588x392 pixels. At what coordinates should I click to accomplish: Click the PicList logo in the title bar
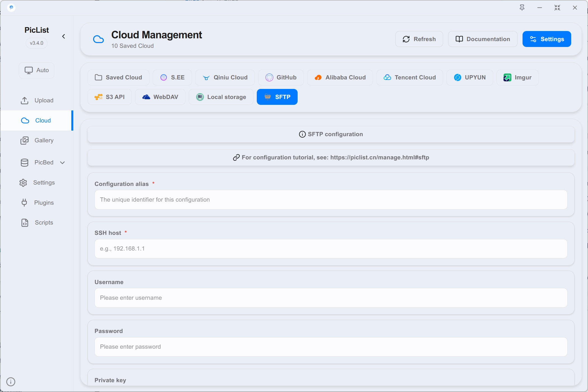click(x=11, y=8)
